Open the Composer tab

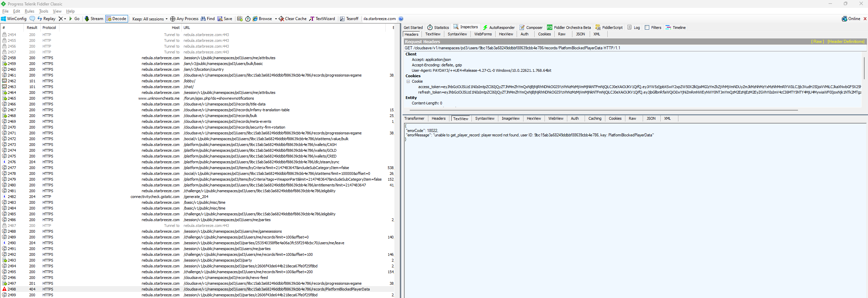click(x=531, y=28)
